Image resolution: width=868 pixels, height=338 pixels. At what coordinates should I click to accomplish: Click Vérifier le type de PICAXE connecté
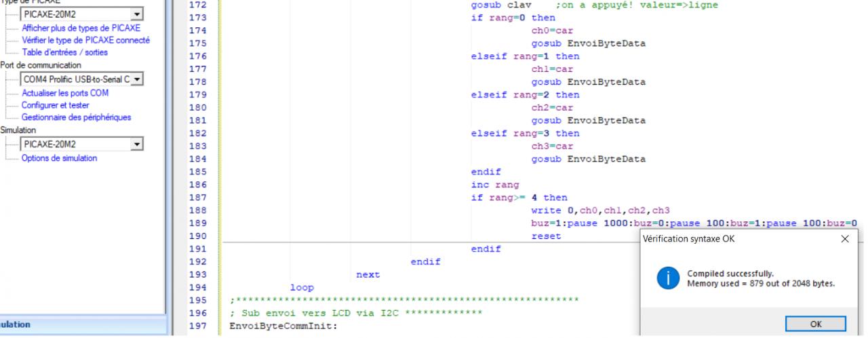coord(85,40)
